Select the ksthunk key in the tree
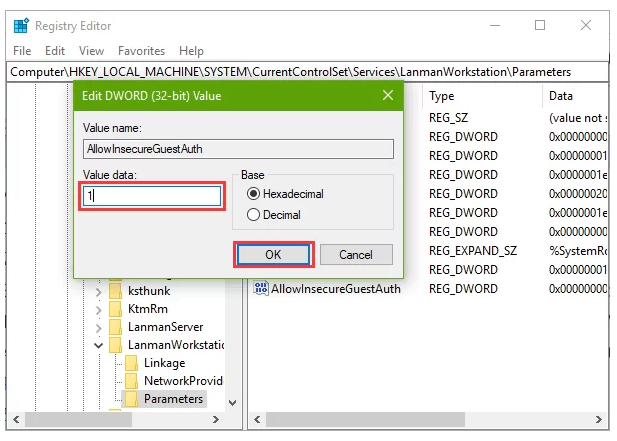Viewport: 617px width, 441px height. tap(149, 291)
